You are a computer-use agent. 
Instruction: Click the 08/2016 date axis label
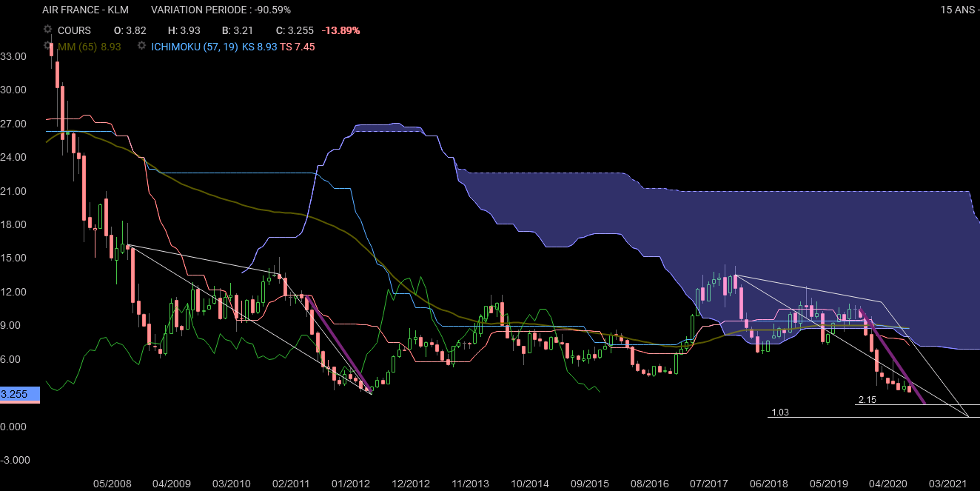coord(650,484)
